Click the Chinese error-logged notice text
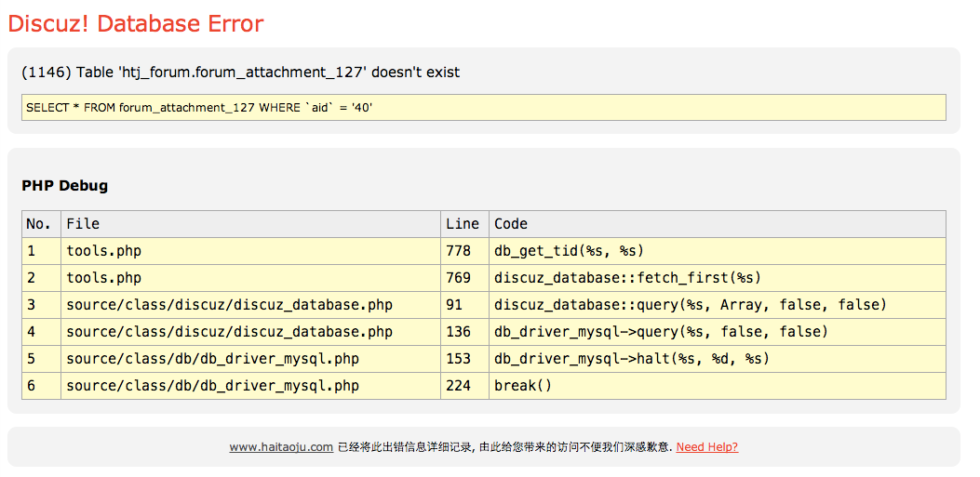This screenshot has width=980, height=477. point(505,447)
